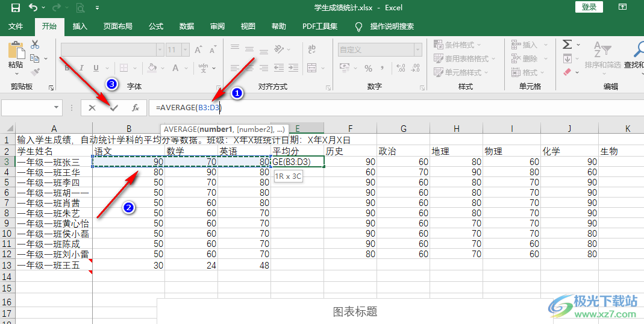Click the Decrease Font Size icon
This screenshot has width=644, height=324.
[213, 50]
